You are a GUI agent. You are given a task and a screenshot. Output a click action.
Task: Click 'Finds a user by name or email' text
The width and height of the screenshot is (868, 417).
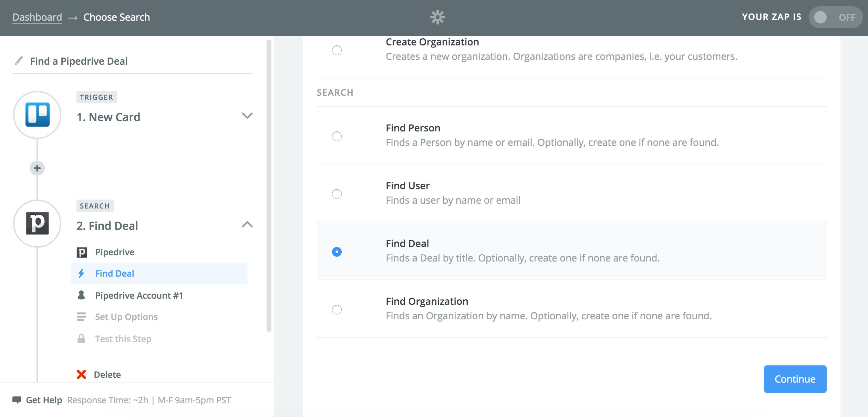(x=453, y=200)
